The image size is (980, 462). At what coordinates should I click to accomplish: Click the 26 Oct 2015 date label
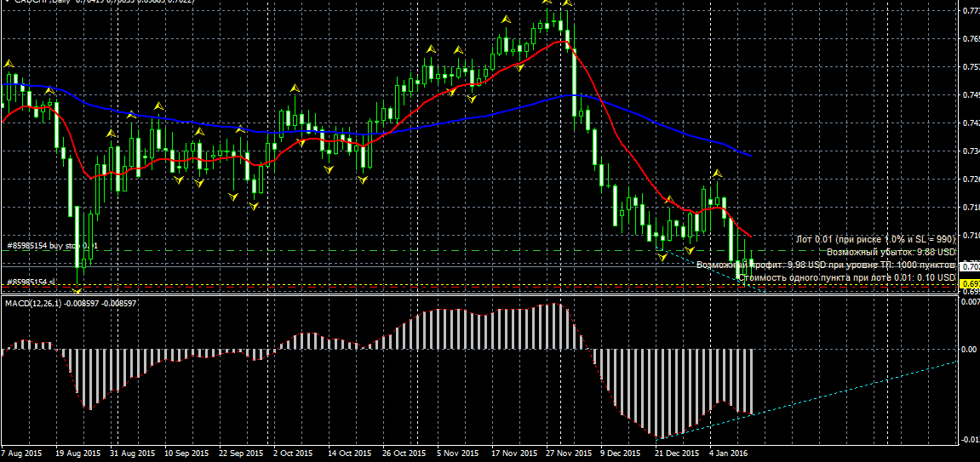click(404, 453)
